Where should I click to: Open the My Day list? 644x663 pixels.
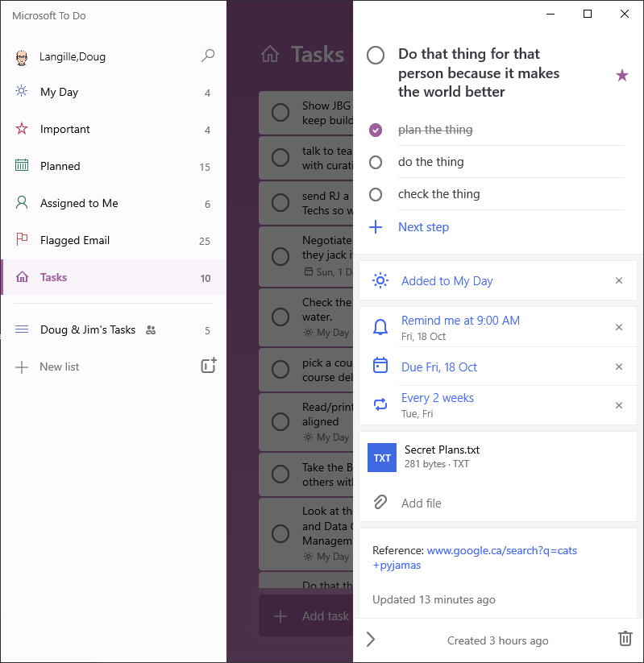click(x=59, y=92)
